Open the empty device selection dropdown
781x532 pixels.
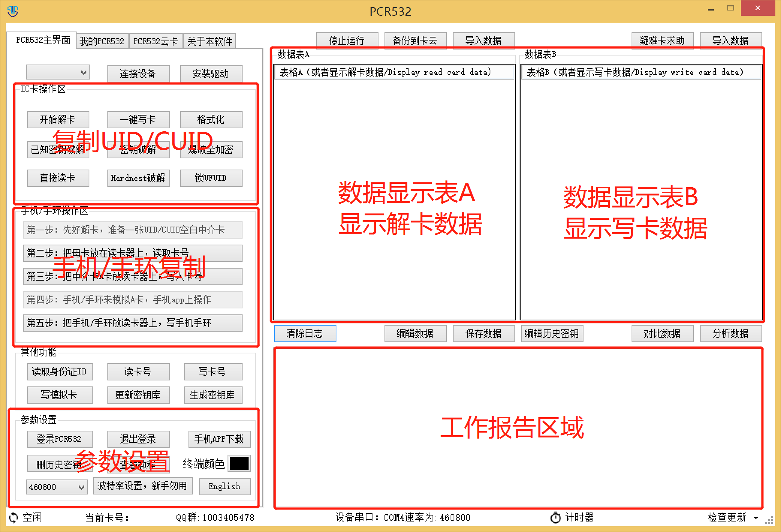tap(58, 72)
